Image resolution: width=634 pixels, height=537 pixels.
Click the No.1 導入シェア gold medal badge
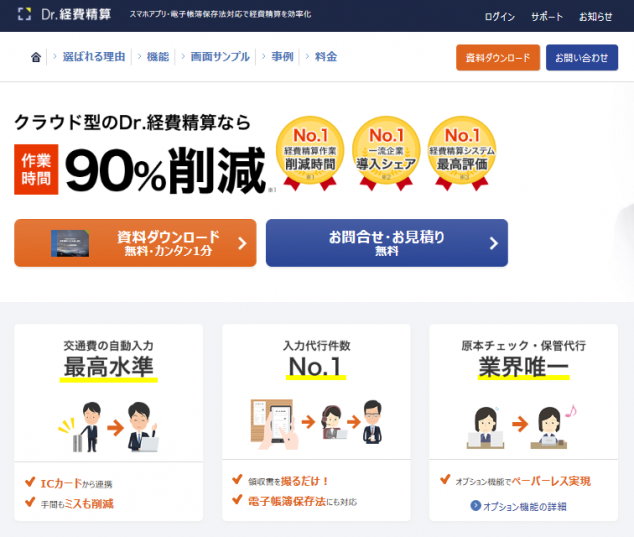click(386, 153)
